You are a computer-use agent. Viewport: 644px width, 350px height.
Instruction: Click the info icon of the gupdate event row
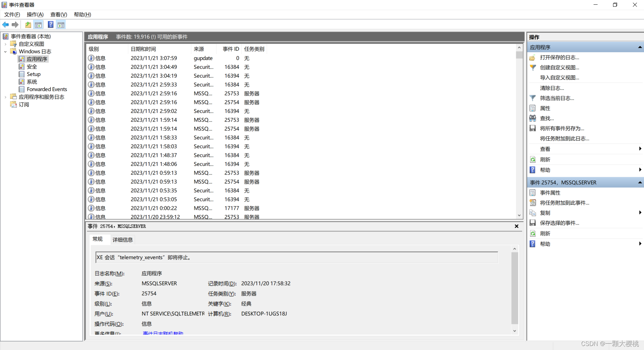[x=91, y=58]
